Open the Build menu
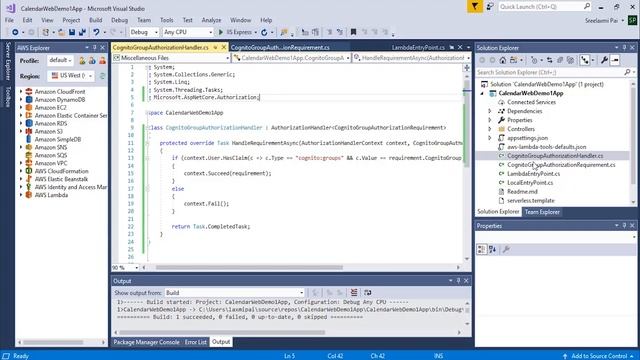 96,20
